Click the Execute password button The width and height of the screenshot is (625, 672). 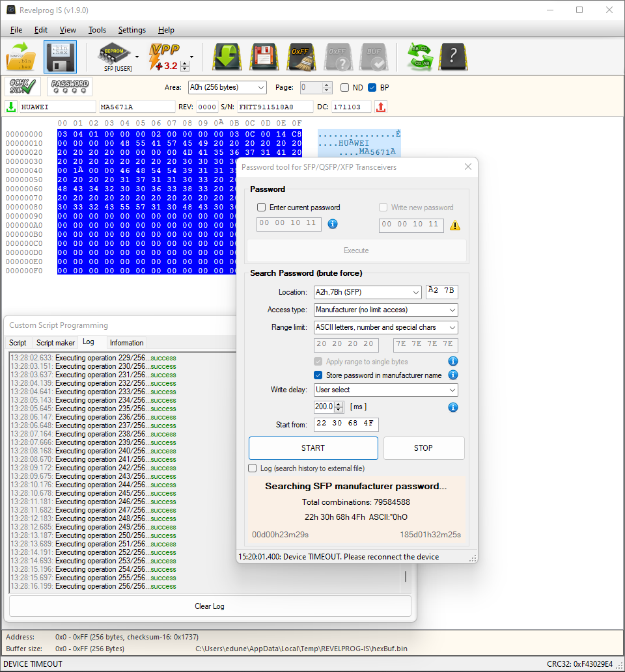point(357,250)
